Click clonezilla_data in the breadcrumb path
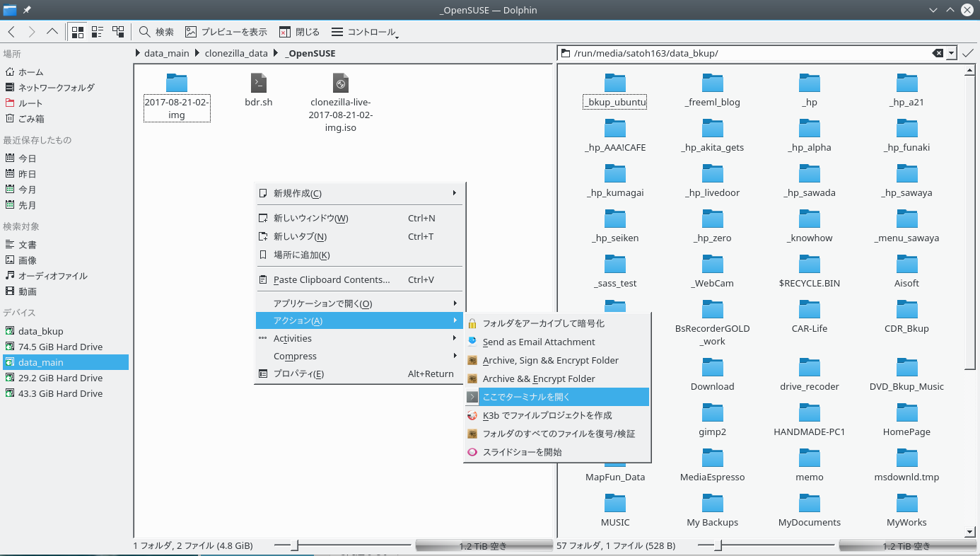The height and width of the screenshot is (556, 980). [236, 53]
